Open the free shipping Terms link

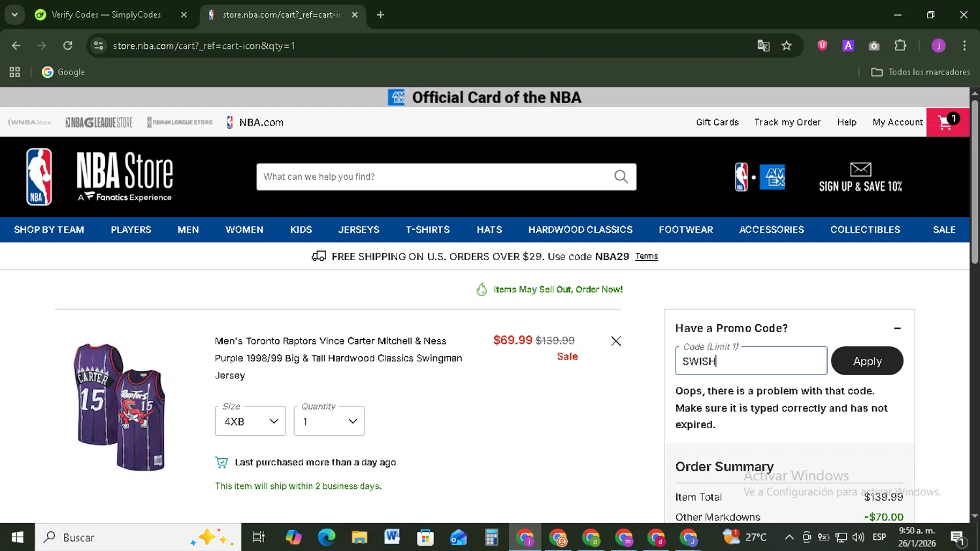pos(646,256)
